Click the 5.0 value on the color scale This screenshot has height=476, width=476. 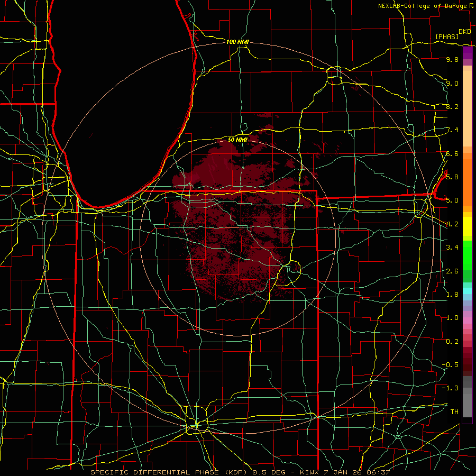pyautogui.click(x=452, y=200)
